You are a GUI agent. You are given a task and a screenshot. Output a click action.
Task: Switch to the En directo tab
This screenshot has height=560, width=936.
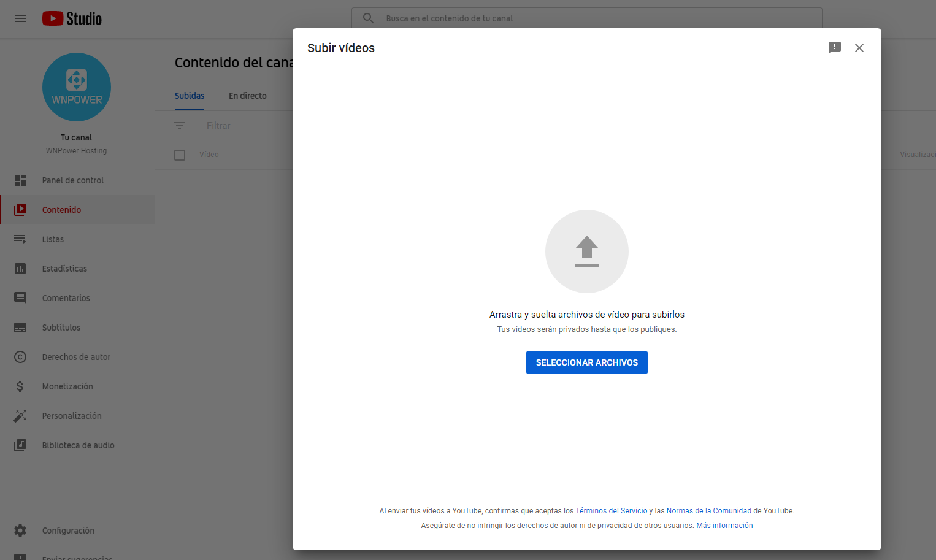tap(248, 96)
